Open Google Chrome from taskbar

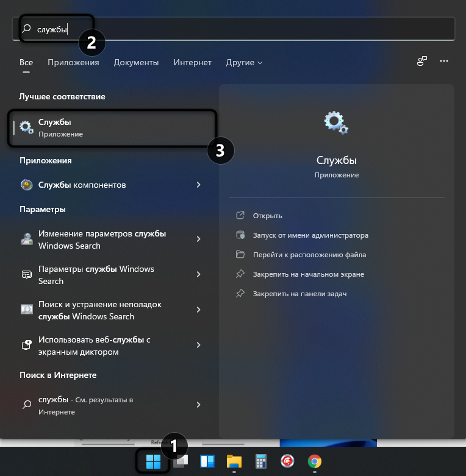[x=314, y=461]
